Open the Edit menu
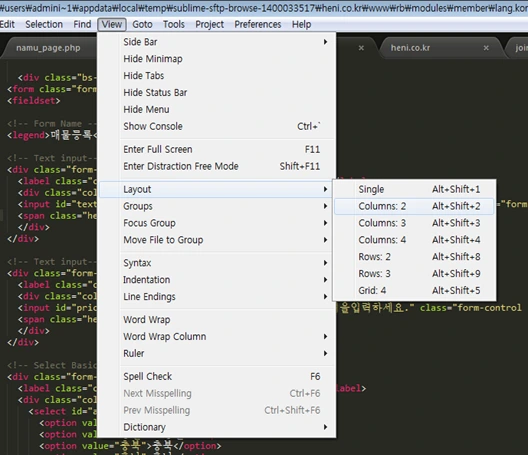This screenshot has width=528, height=455. click(x=7, y=24)
